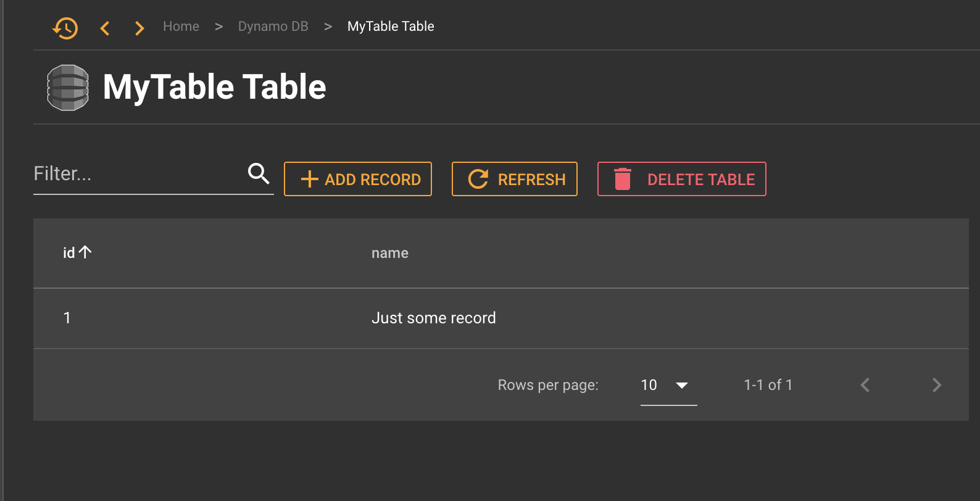Go forward using the orange right chevron
980x501 pixels.
click(x=139, y=28)
